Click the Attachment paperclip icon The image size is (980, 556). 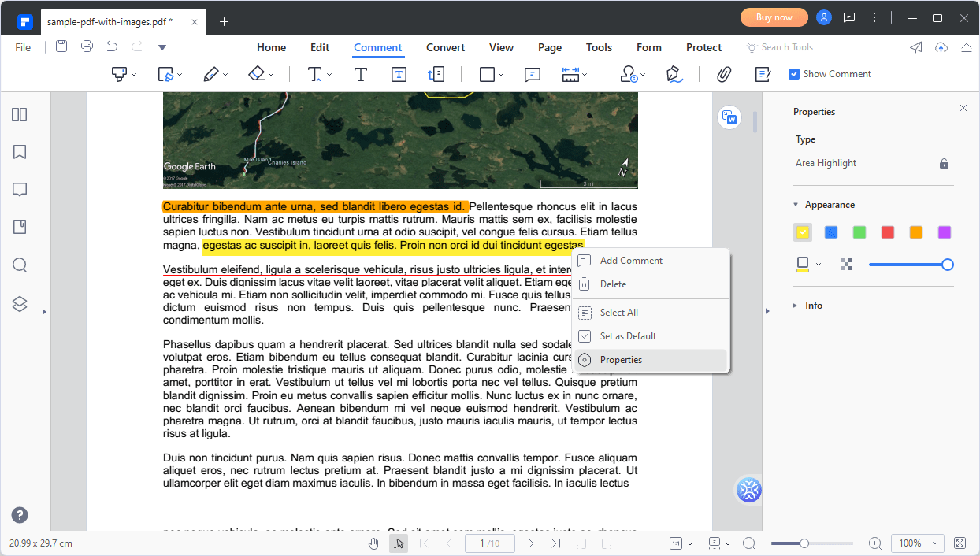pos(724,74)
